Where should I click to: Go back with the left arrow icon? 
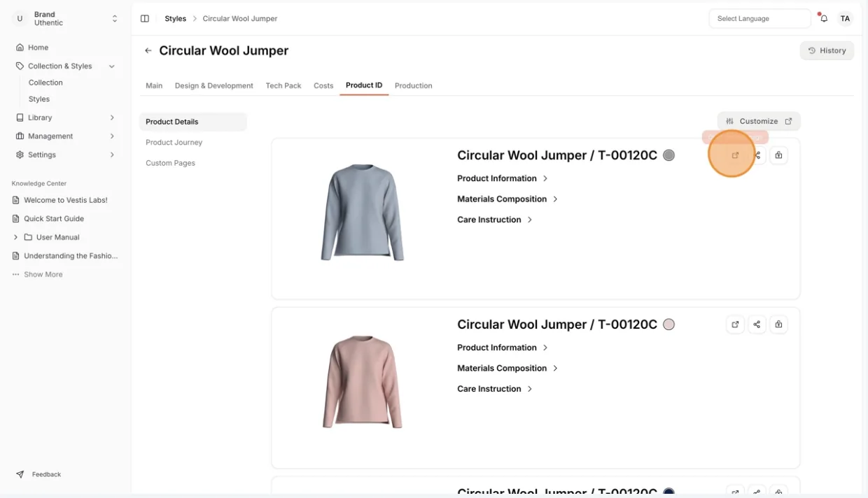pos(148,51)
